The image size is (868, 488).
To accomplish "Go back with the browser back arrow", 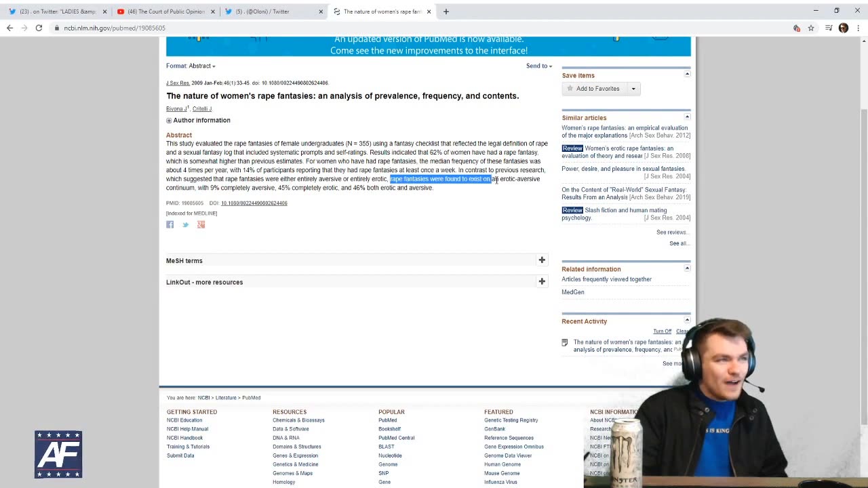I will tap(9, 28).
